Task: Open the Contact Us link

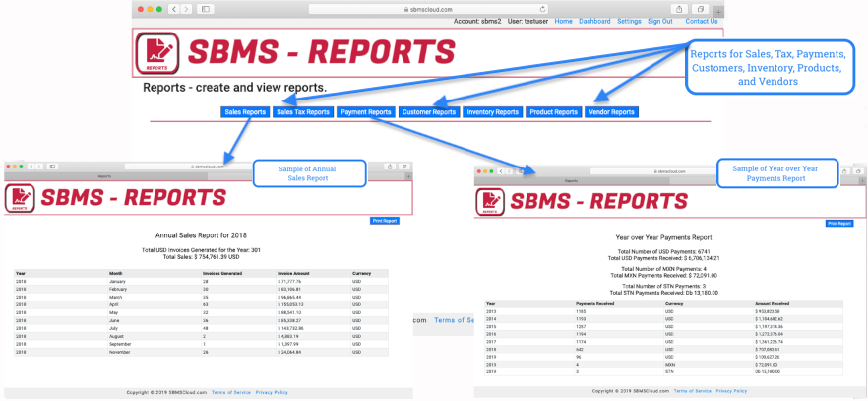Action: click(702, 21)
